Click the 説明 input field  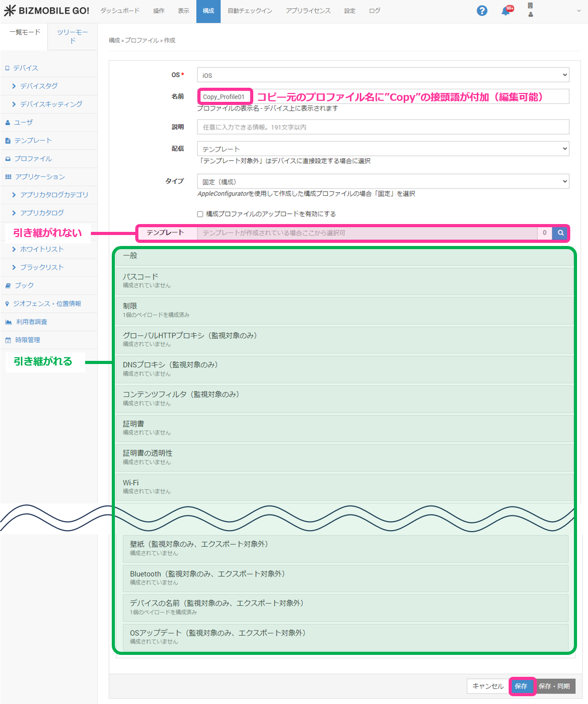point(383,127)
